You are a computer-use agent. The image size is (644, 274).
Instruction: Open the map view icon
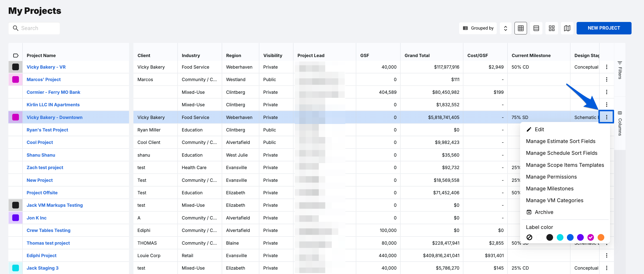[x=567, y=28]
